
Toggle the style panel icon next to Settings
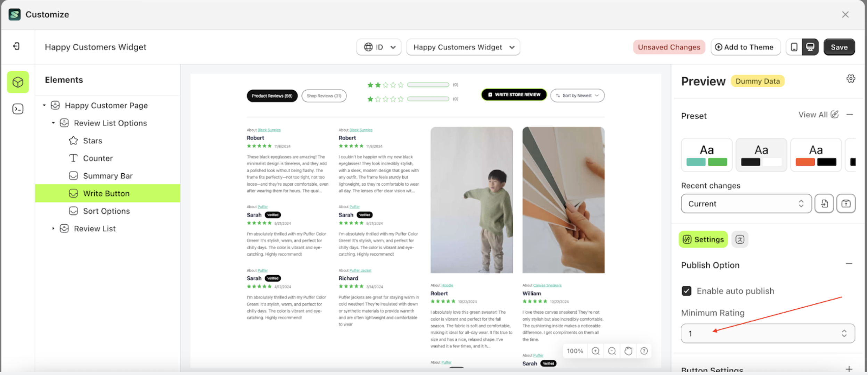click(739, 239)
